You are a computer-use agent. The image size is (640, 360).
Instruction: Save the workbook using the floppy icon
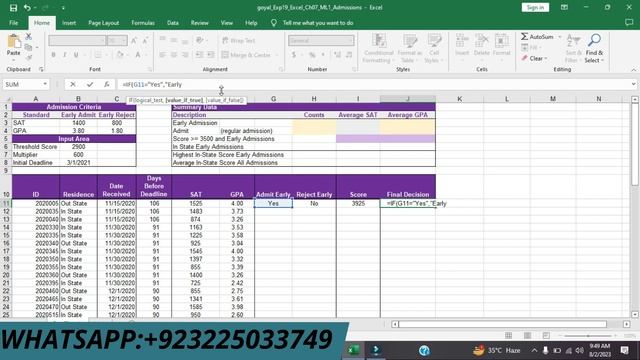(13, 8)
